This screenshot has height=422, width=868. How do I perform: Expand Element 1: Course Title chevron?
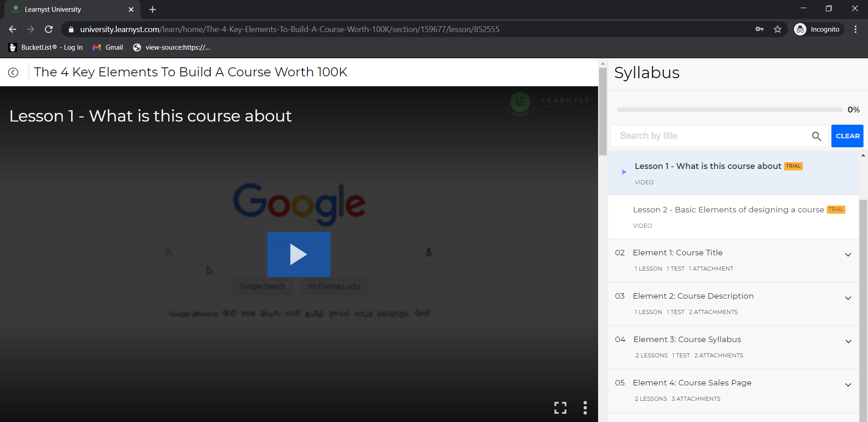tap(848, 255)
